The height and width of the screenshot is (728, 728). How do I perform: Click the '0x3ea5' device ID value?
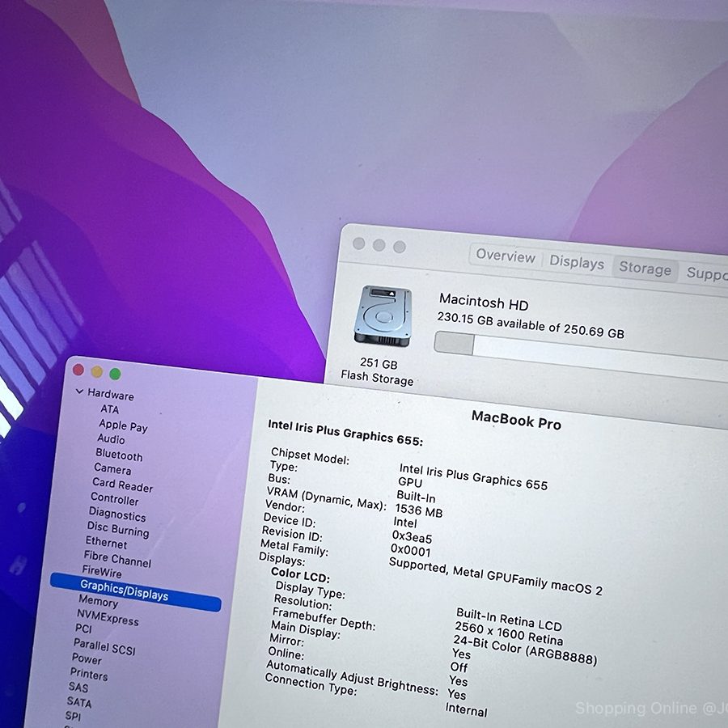tap(412, 537)
